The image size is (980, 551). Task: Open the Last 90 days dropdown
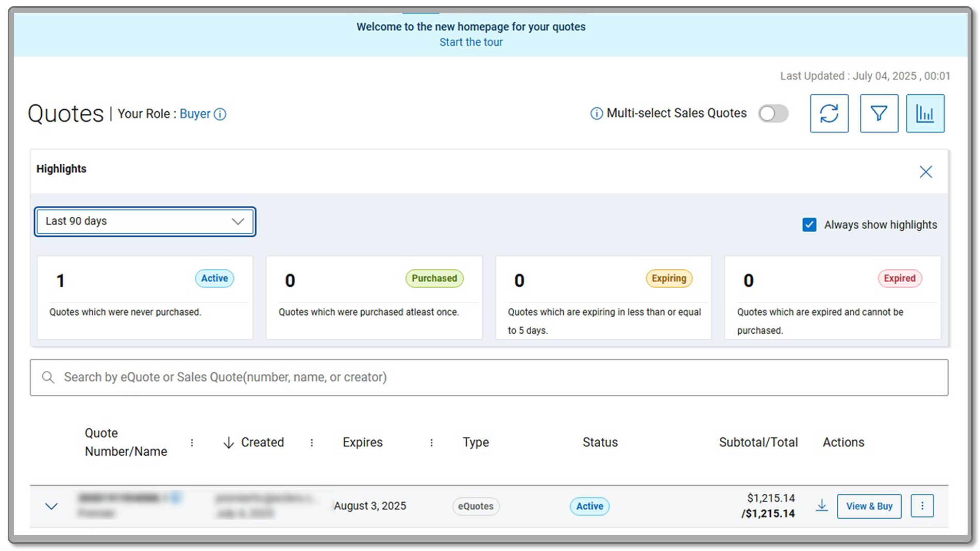pyautogui.click(x=145, y=221)
